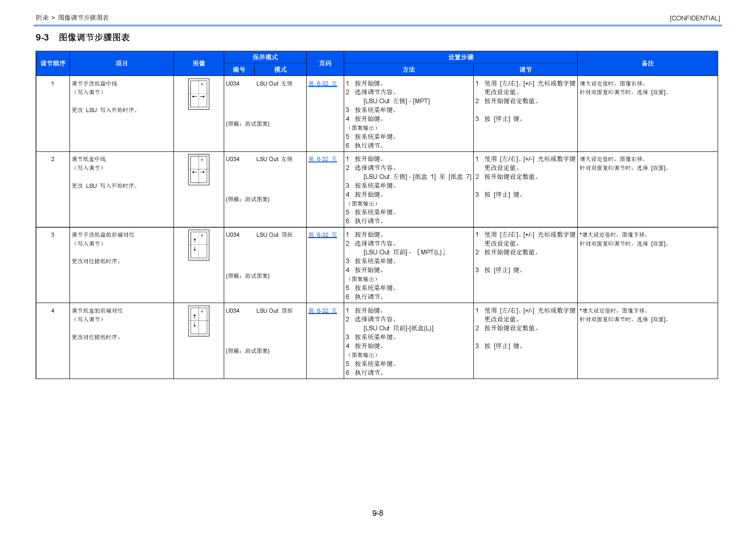Click the up-down arrow diagram in row 3

199,245
